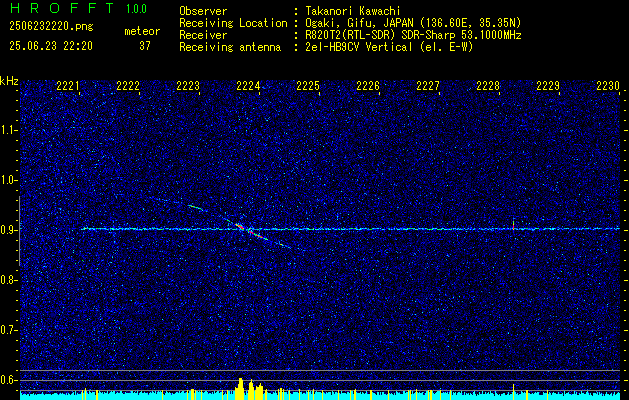
Task: Click time marker 2228
Action: coord(488,85)
